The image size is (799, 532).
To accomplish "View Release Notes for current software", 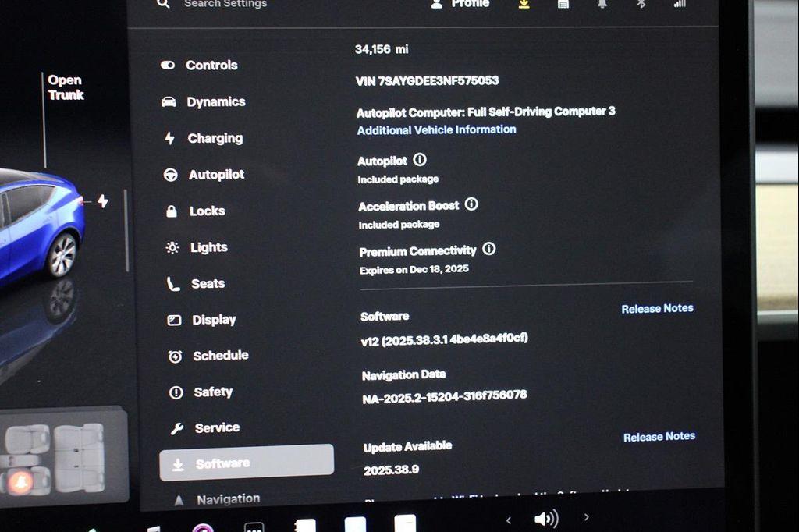I will (657, 309).
